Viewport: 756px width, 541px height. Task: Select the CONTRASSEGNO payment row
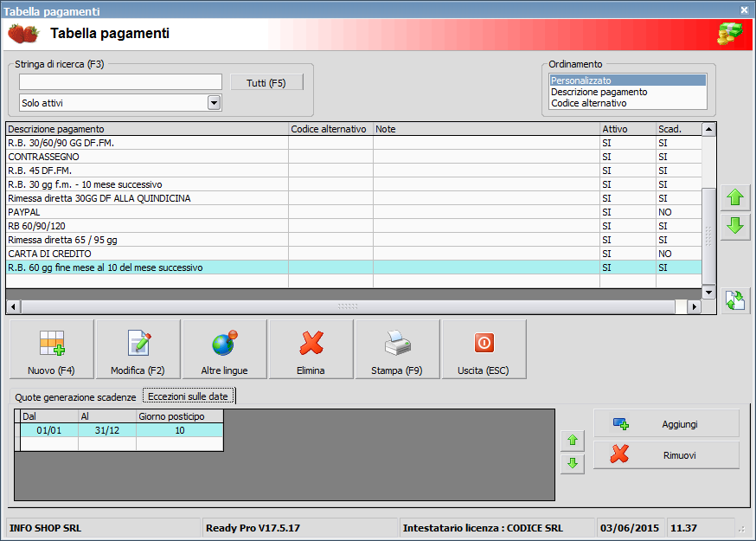354,157
